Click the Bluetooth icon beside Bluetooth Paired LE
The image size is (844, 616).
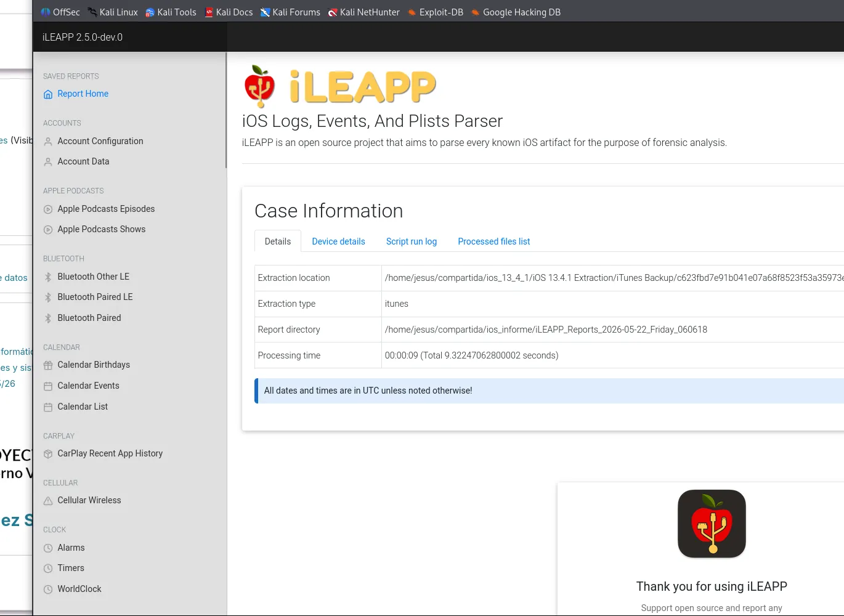click(48, 298)
